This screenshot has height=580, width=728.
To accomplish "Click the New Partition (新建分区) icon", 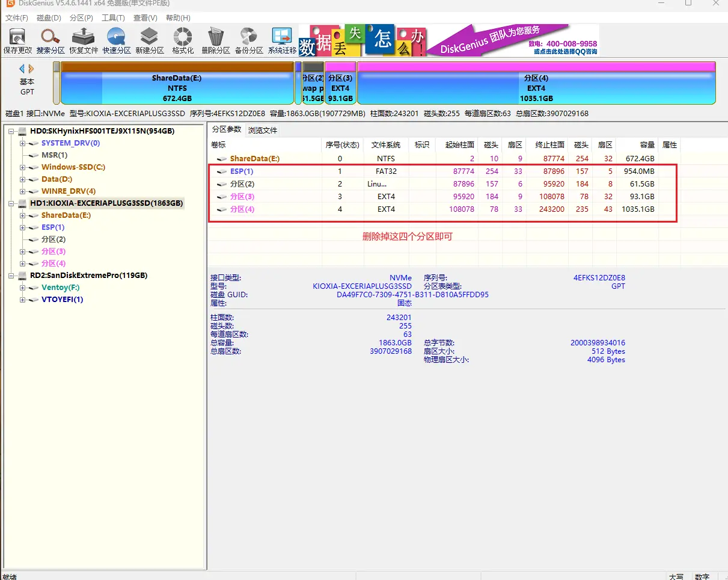I will click(x=150, y=41).
